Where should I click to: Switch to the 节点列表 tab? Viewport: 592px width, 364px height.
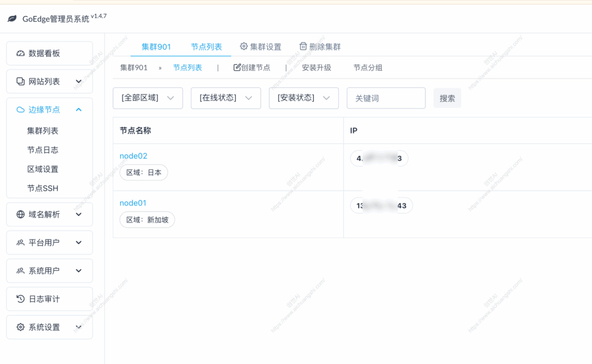point(206,47)
